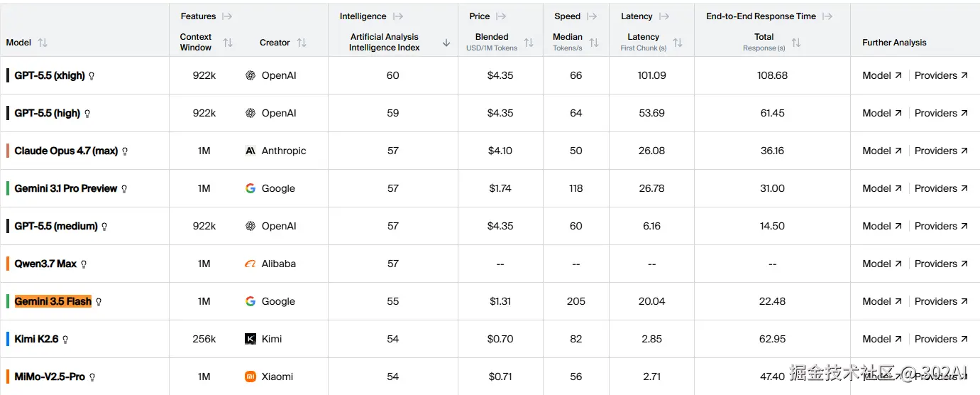980x395 pixels.
Task: Expand the End-to-End Response Time group
Action: [x=827, y=16]
